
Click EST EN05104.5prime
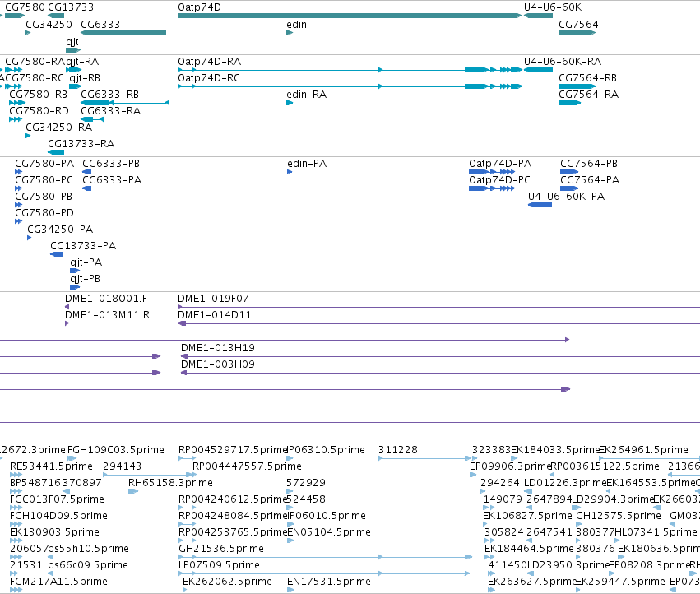pyautogui.click(x=290, y=541)
